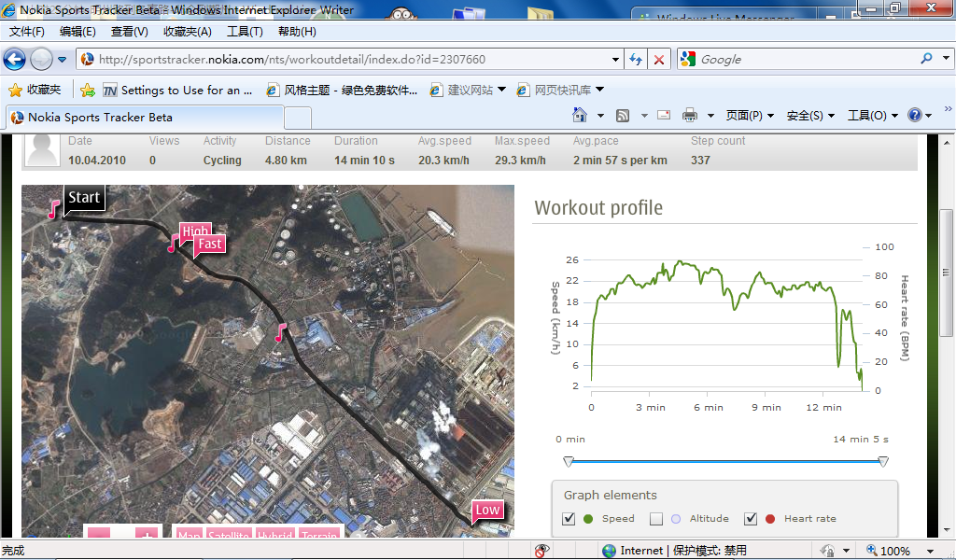Open the 页面(P) command bar menu
Image resolution: width=956 pixels, height=560 pixels.
pyautogui.click(x=750, y=115)
